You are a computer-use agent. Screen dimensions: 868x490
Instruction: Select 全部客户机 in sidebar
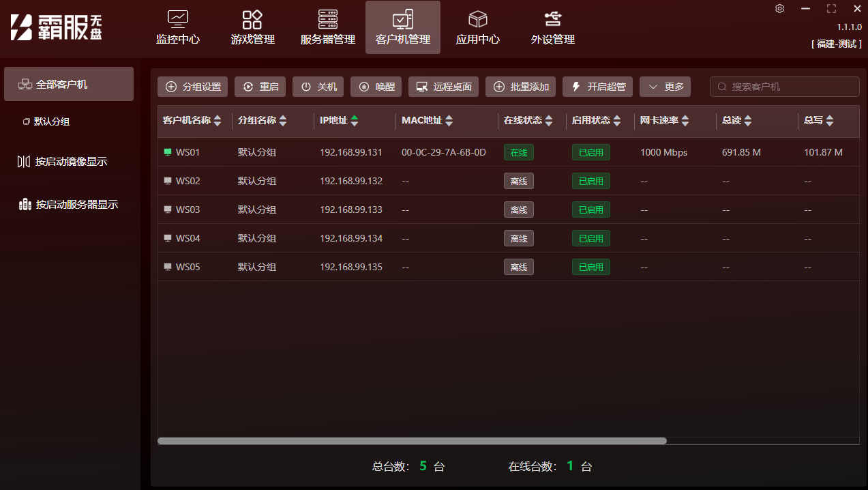pyautogui.click(x=69, y=84)
